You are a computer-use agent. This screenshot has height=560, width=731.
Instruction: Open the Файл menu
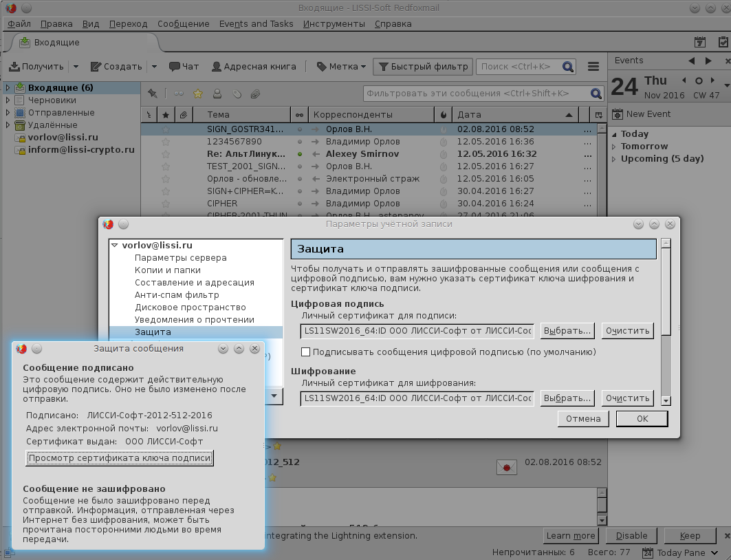[x=19, y=24]
